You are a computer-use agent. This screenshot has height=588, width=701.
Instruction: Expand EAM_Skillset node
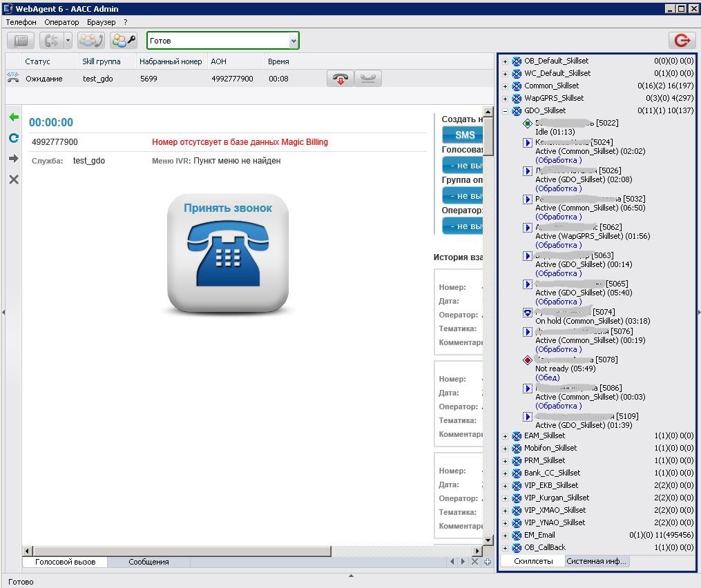click(505, 437)
